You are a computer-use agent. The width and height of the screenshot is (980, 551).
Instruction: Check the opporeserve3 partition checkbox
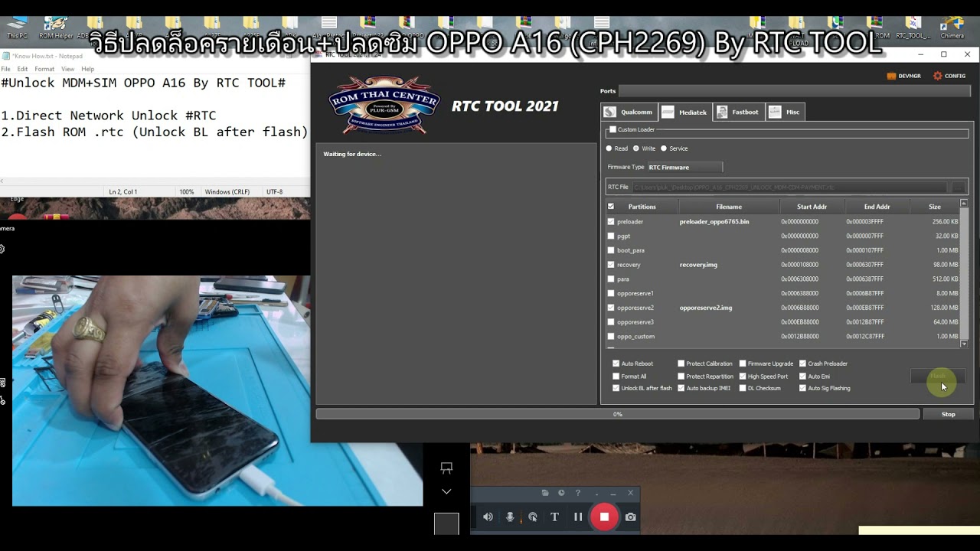coord(610,322)
